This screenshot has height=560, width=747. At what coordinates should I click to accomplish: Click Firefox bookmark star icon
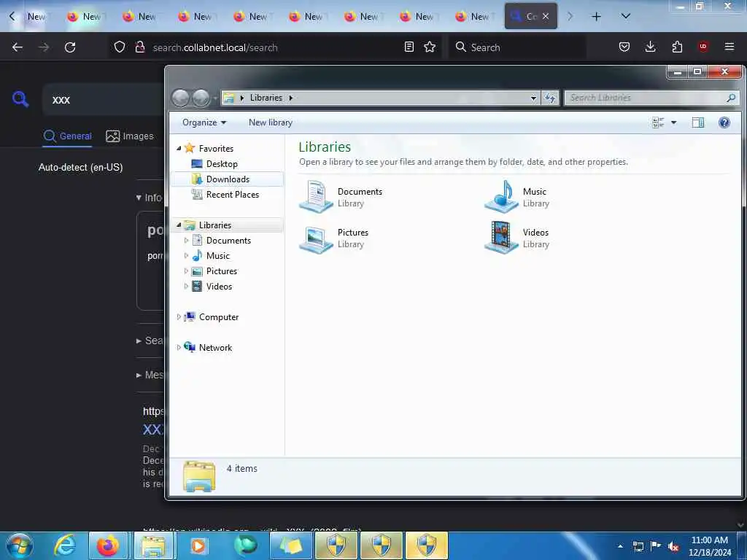click(x=430, y=47)
